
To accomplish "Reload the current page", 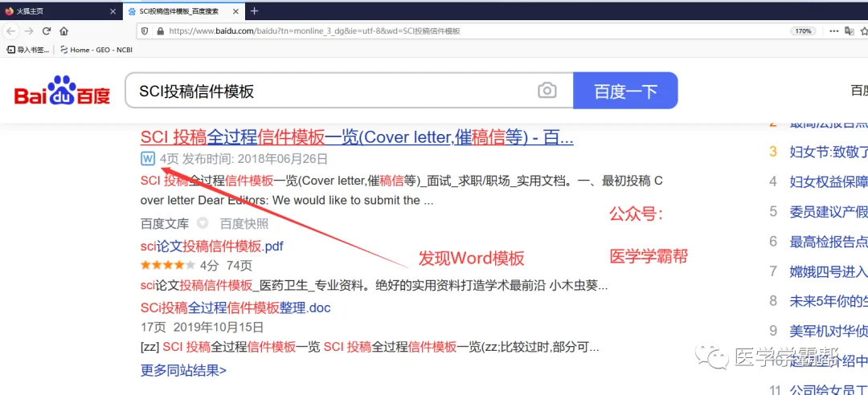I will click(x=47, y=31).
